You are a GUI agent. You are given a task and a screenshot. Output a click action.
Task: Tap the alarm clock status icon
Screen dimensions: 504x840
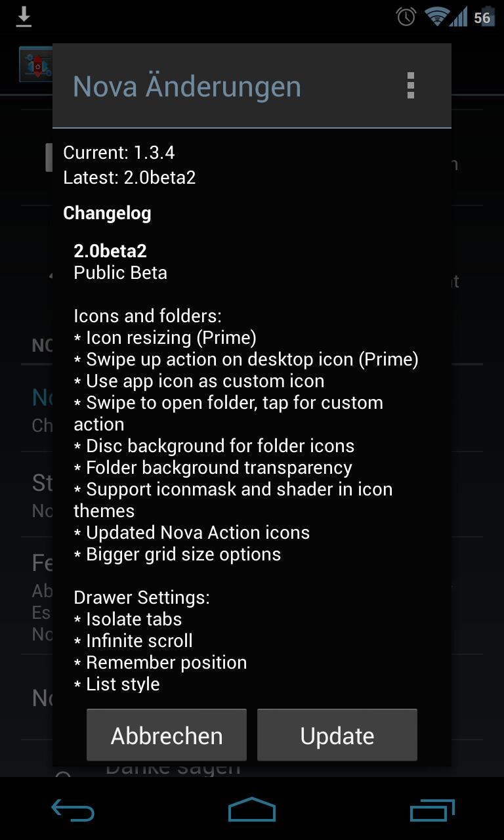406,17
